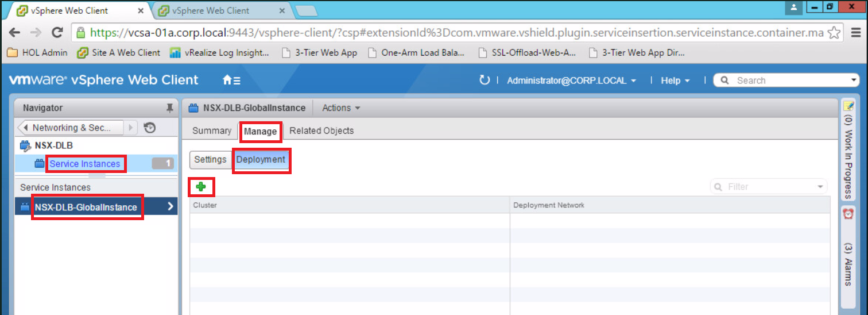
Task: Select the Deployment sub-tab
Action: point(261,159)
